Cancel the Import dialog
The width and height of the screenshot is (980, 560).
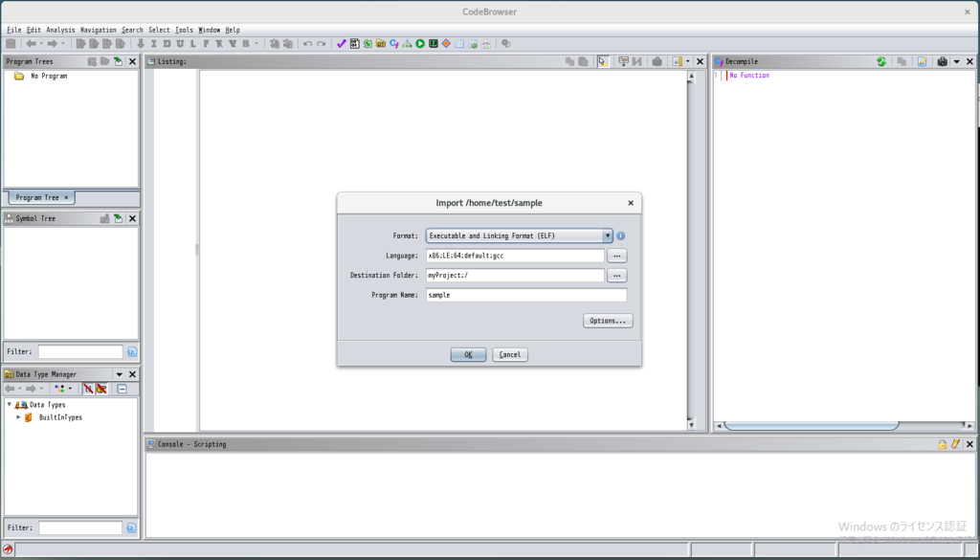[x=510, y=354]
